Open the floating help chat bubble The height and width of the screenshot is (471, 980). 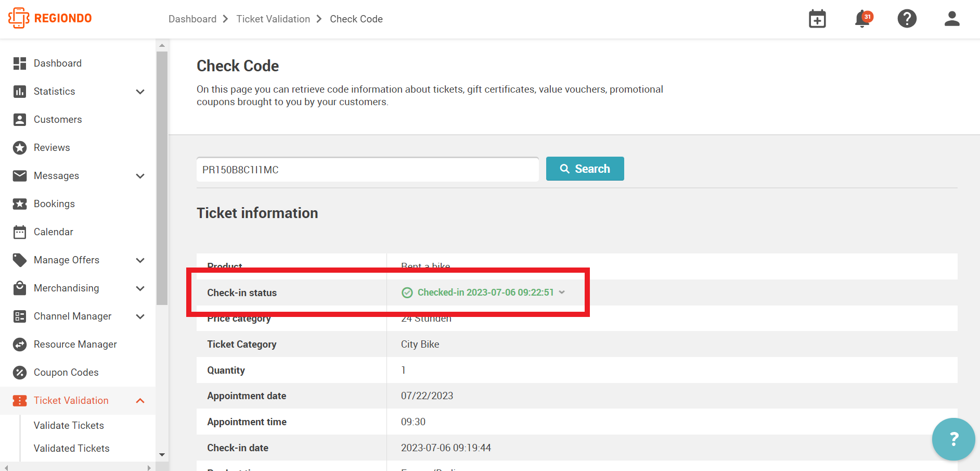pyautogui.click(x=953, y=439)
